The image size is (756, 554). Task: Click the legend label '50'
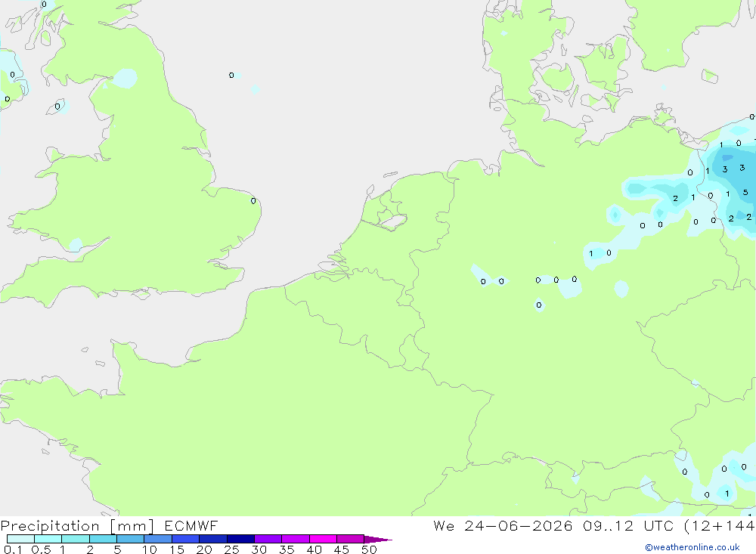370,549
